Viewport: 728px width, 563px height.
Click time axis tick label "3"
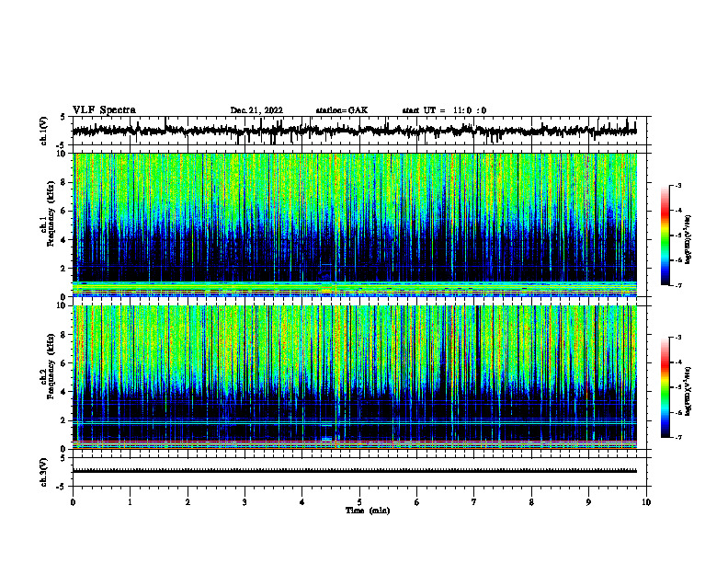(x=245, y=502)
